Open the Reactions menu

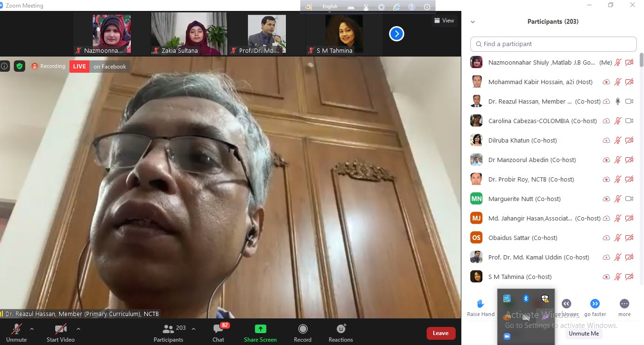[x=341, y=332]
